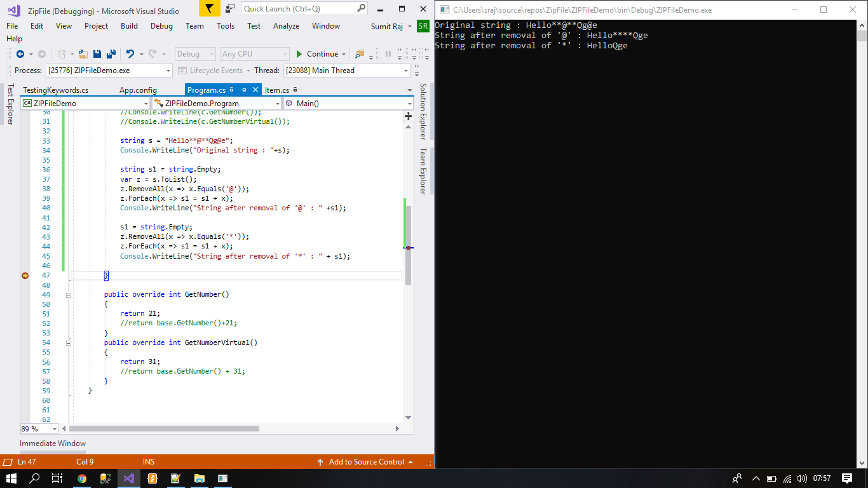Expand the Sumit Raj account dropdown

tap(409, 27)
